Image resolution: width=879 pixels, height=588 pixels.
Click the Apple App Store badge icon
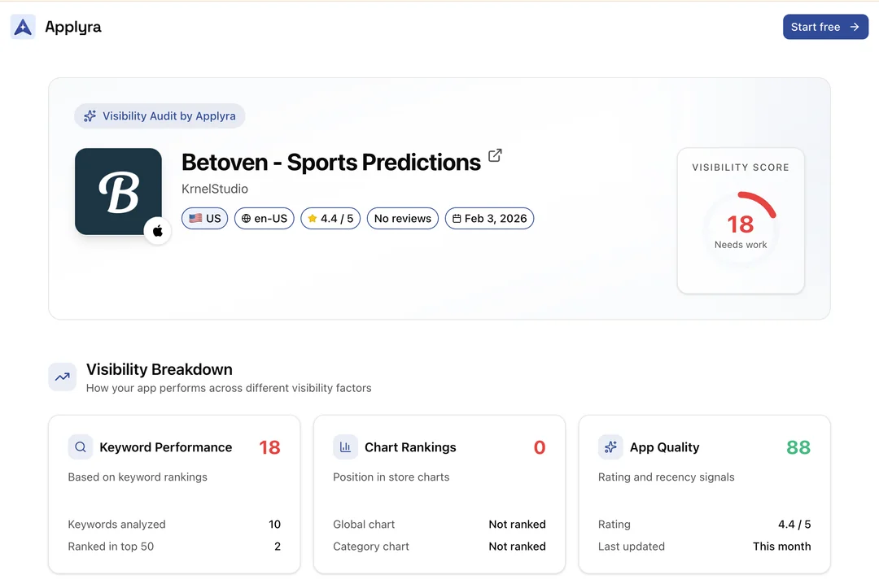tap(157, 231)
